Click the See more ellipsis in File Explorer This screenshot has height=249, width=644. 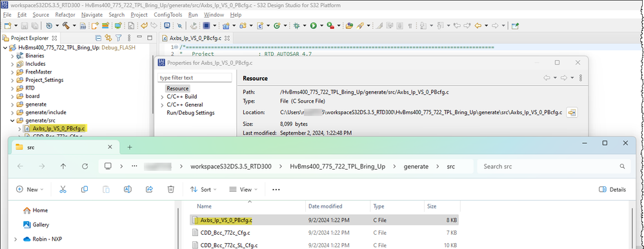click(276, 190)
